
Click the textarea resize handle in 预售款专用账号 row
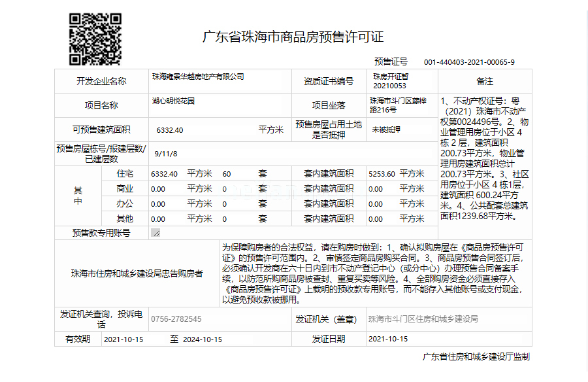(x=155, y=233)
